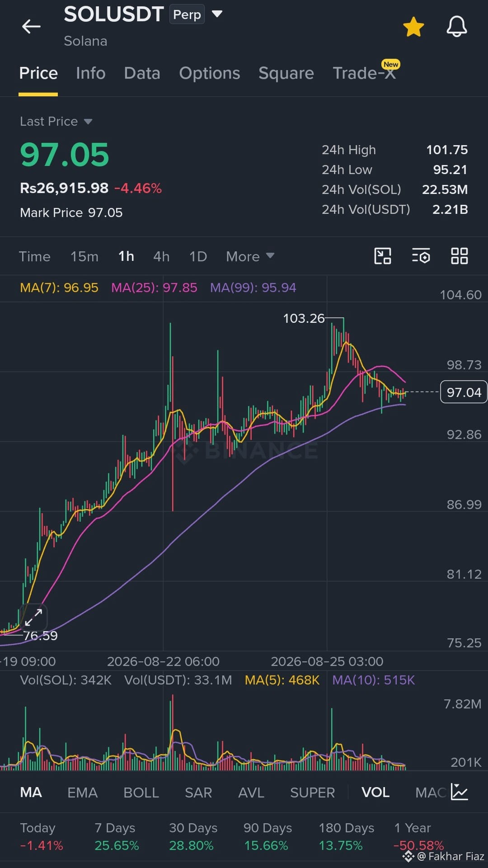Select the 1D chart interval
Screen dimensions: 488x868
point(198,256)
